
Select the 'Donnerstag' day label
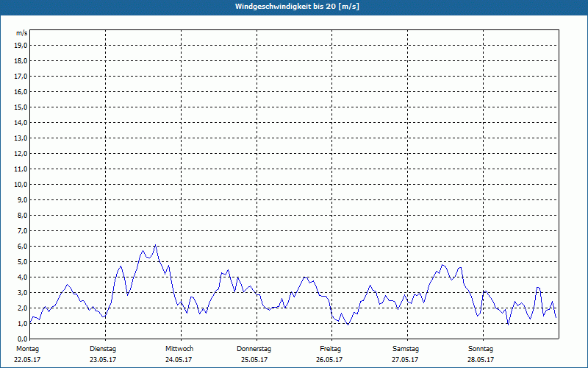pos(254,349)
